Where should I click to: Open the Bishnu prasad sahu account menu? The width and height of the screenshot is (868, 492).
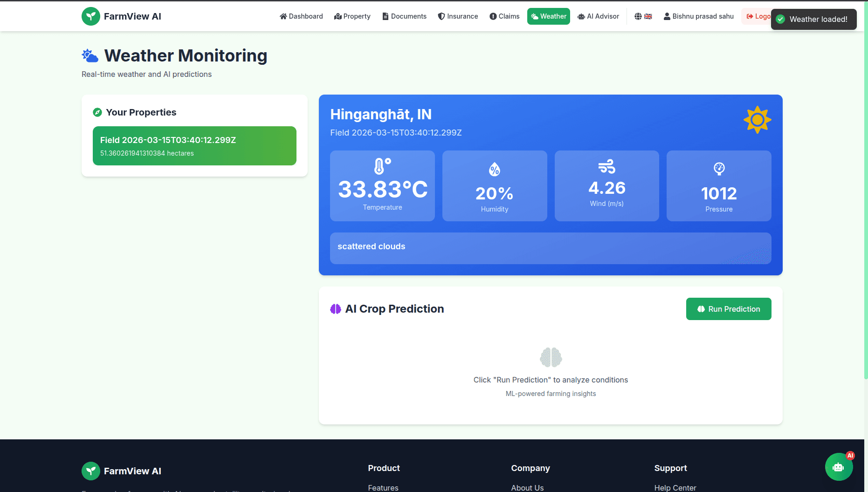(x=698, y=16)
